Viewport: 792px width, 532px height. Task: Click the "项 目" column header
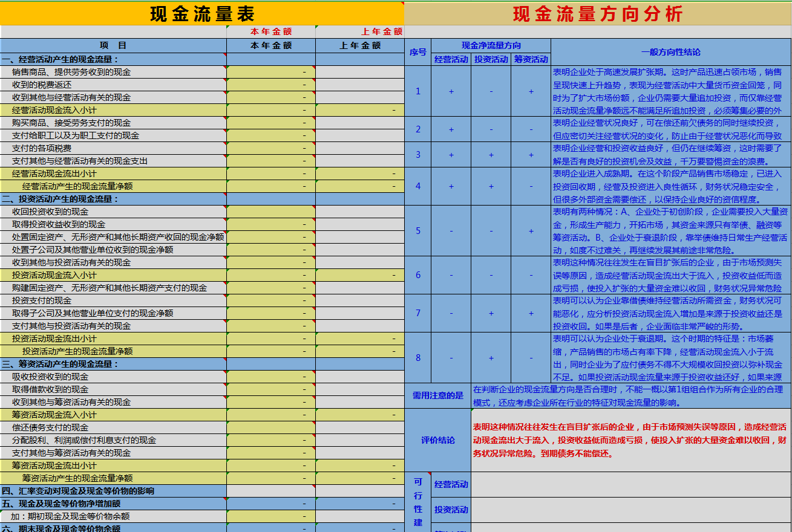[113, 45]
